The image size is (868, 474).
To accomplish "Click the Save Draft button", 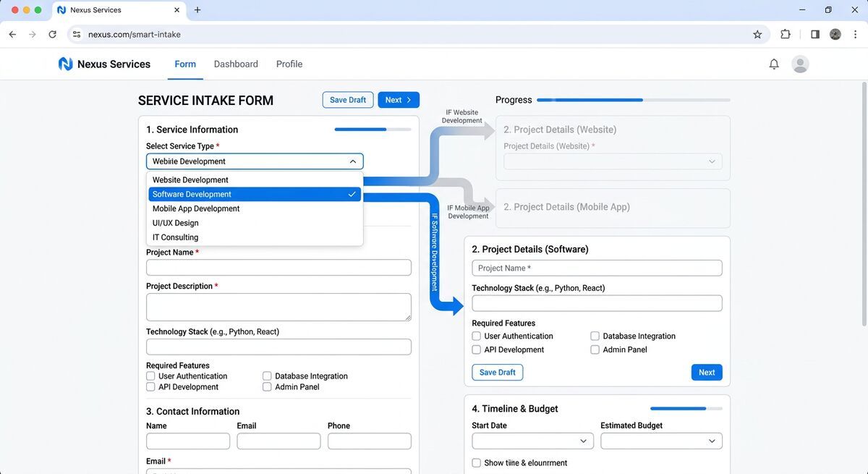I will tap(347, 99).
